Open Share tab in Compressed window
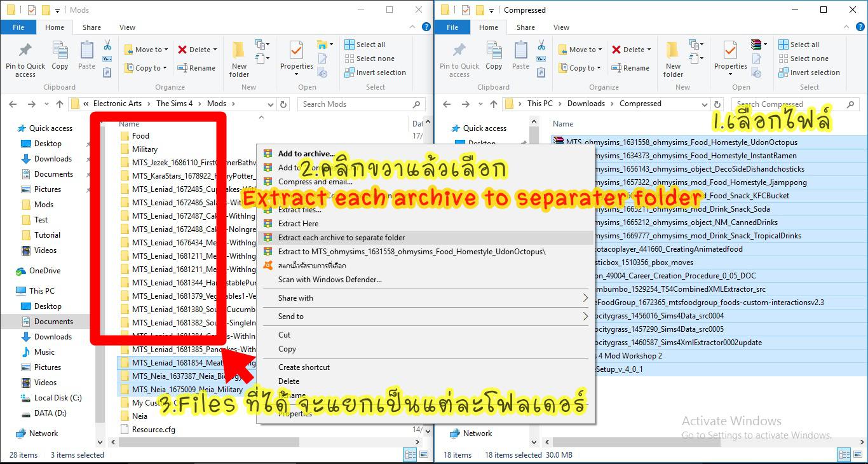This screenshot has width=868, height=464. (x=526, y=27)
